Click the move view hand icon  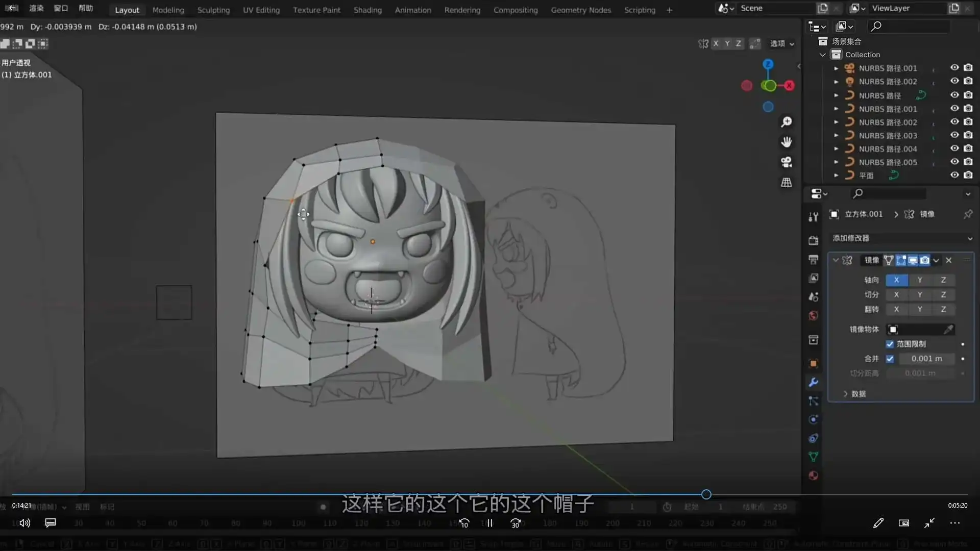[787, 142]
